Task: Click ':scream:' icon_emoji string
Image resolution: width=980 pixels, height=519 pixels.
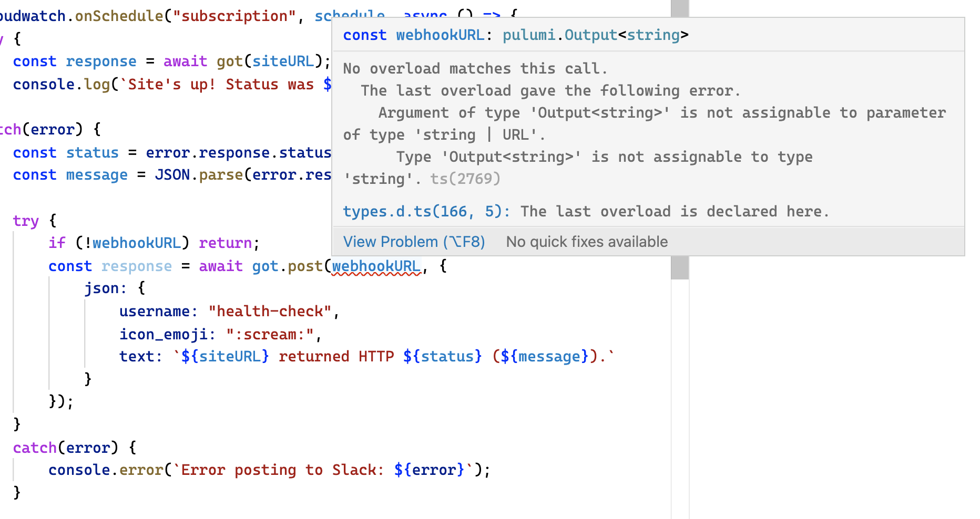Action: (270, 335)
